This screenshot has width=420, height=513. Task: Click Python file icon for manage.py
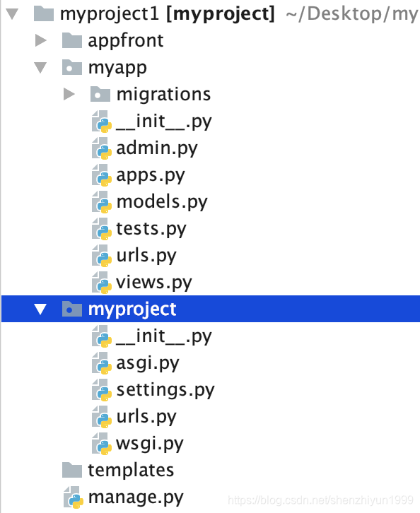tap(74, 497)
